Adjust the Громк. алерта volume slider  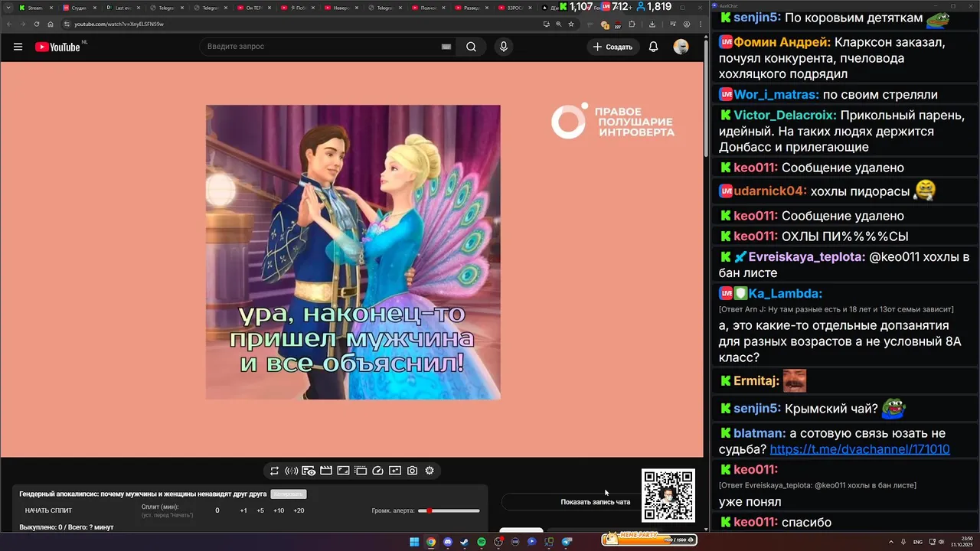coord(449,510)
